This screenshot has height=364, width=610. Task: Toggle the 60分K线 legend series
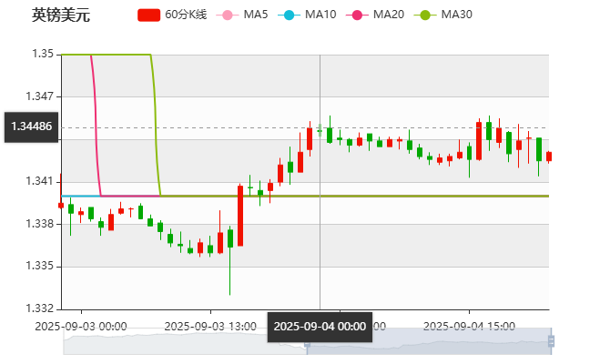coord(172,15)
